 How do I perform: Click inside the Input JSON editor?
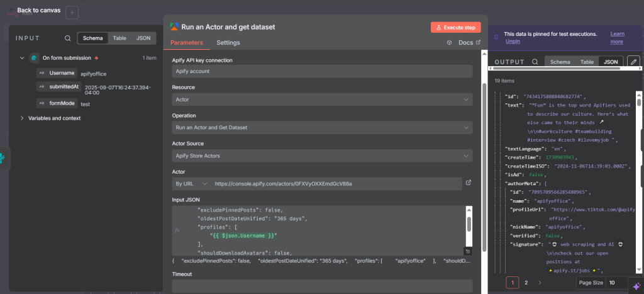coord(323,230)
